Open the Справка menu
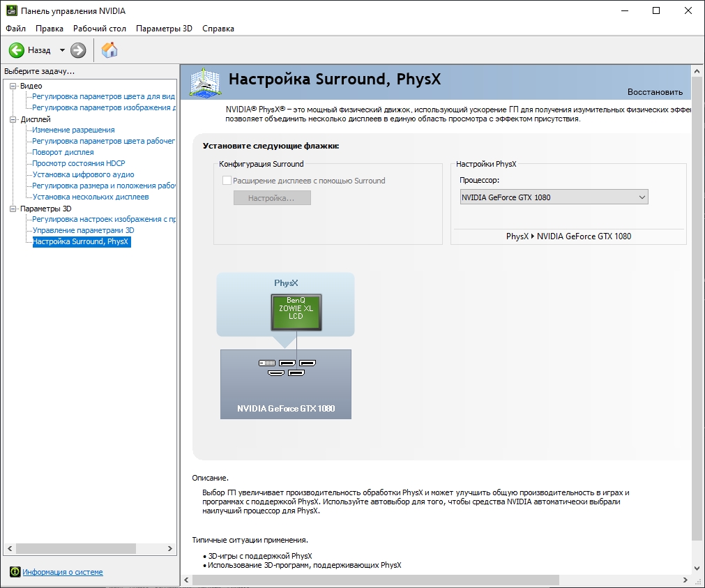The height and width of the screenshot is (588, 705). point(218,29)
